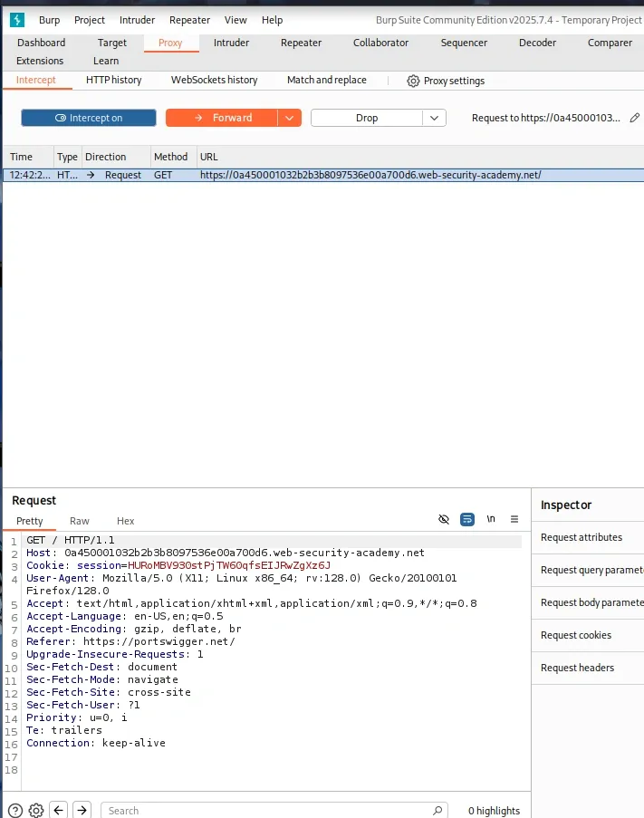Click the search settings gear icon at bottom

pyautogui.click(x=36, y=810)
